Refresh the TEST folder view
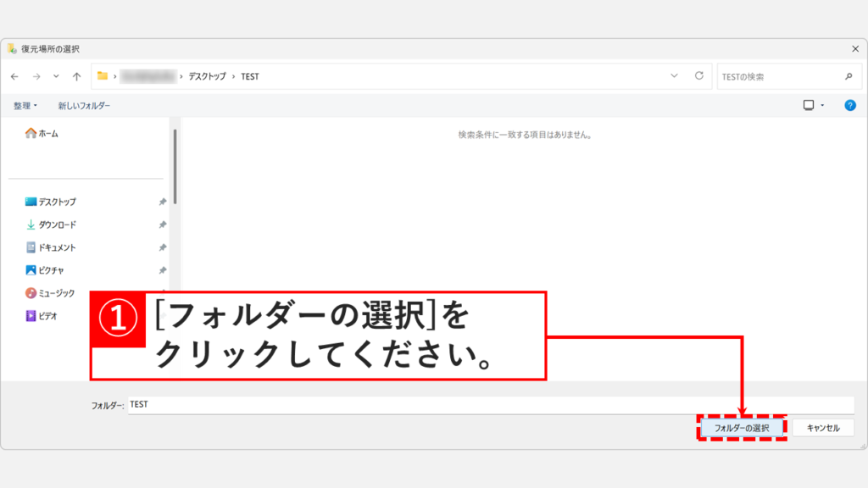Image resolution: width=868 pixels, height=488 pixels. 699,75
